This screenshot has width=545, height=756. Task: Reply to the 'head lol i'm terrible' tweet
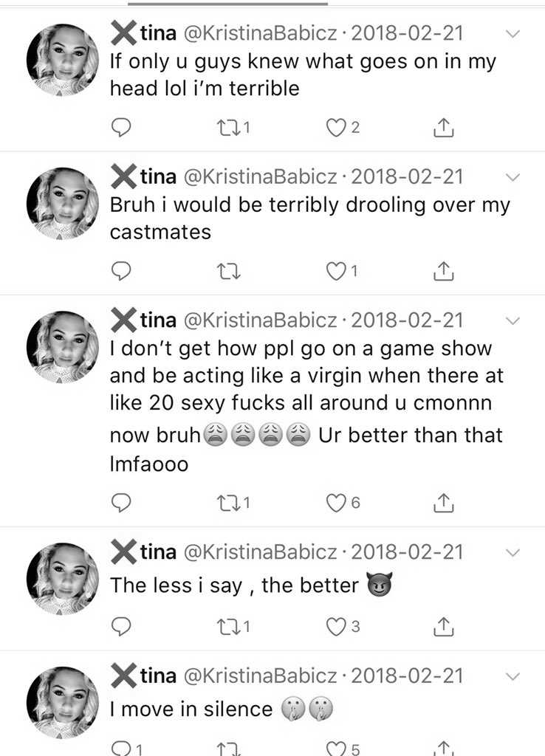coord(121,127)
